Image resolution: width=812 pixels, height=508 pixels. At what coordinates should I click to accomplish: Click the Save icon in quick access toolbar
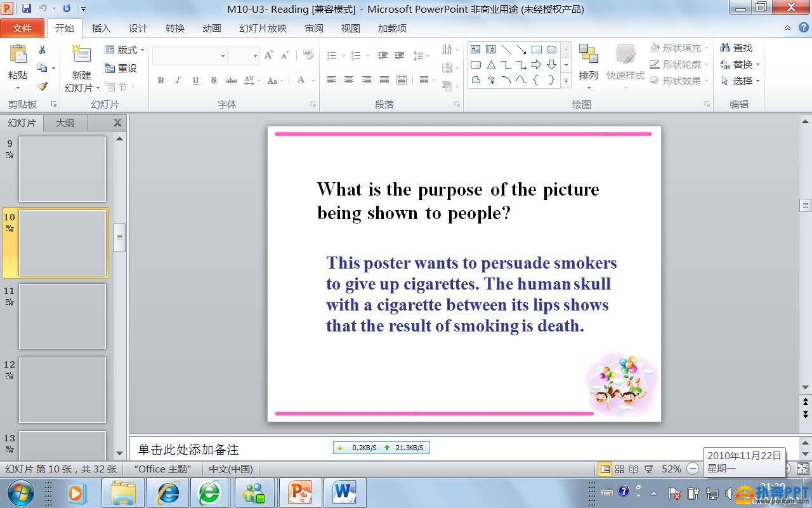pyautogui.click(x=27, y=8)
